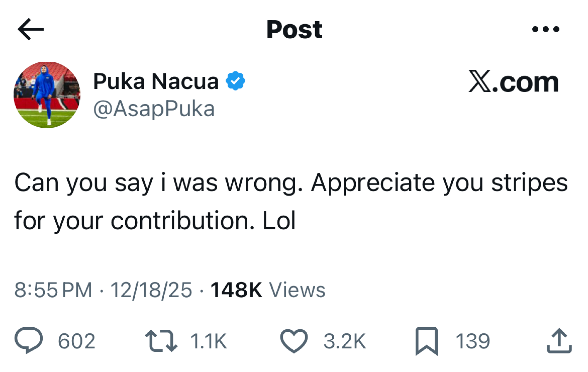588x372 pixels.
Task: Go back using the left arrow
Action: tap(31, 29)
